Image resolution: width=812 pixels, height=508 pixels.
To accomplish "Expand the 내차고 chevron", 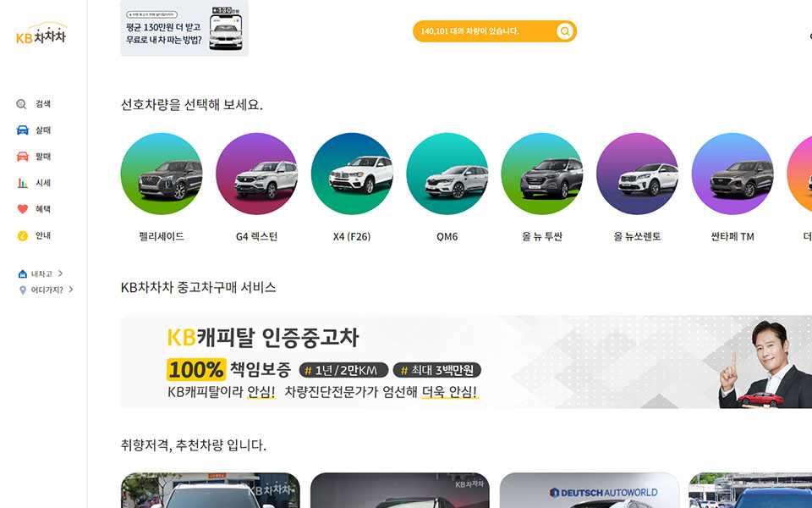I will click(61, 273).
